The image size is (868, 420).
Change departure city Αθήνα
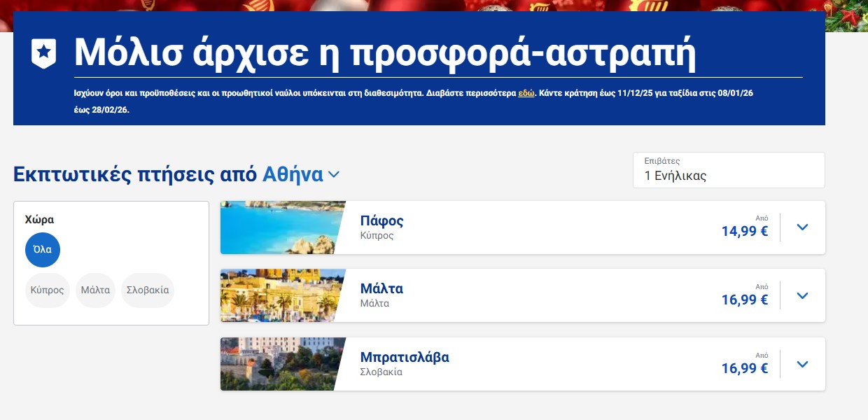point(293,174)
